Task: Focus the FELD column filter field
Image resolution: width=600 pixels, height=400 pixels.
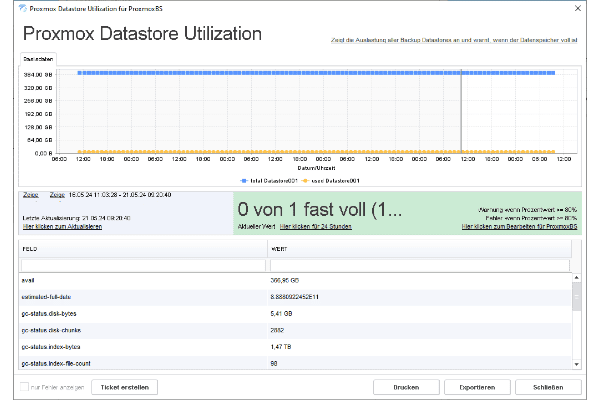Action: [143, 265]
